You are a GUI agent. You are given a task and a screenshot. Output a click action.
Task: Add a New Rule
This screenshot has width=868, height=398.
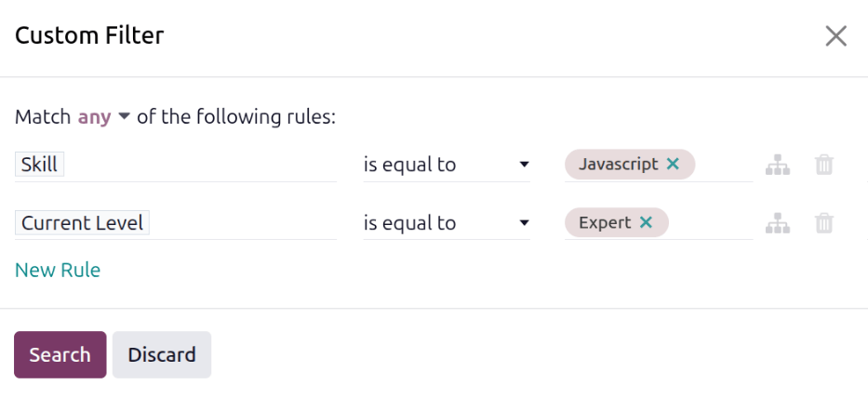click(58, 270)
